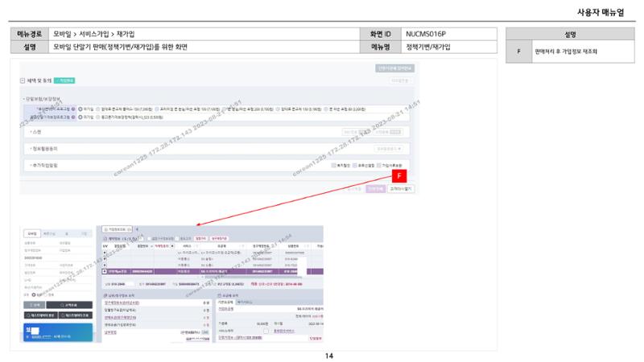The image size is (644, 362).
Task: Open the red column header filter dropdown
Action: 172,246
